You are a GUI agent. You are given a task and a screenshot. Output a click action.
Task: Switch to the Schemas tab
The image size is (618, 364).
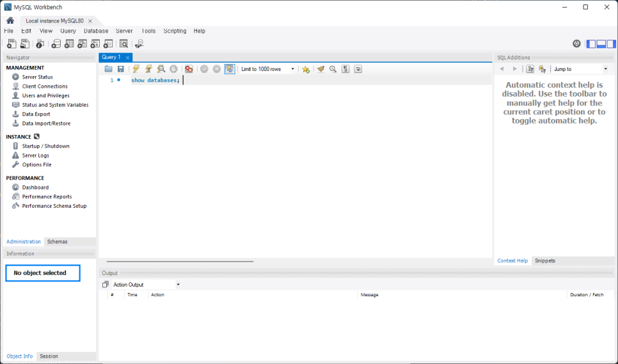click(57, 241)
